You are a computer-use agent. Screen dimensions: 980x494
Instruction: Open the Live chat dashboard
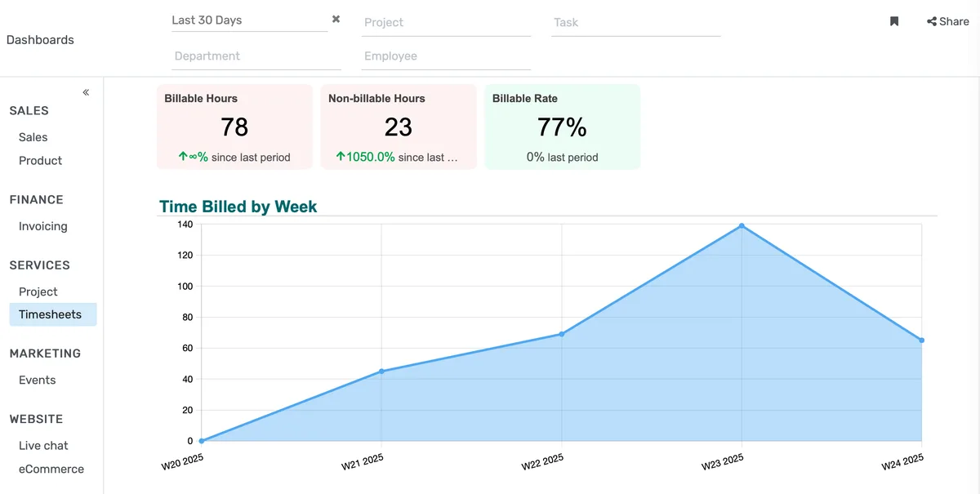pos(43,445)
